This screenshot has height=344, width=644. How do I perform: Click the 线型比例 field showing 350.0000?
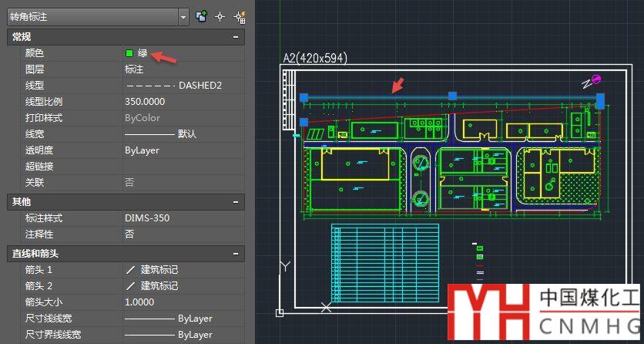[145, 102]
